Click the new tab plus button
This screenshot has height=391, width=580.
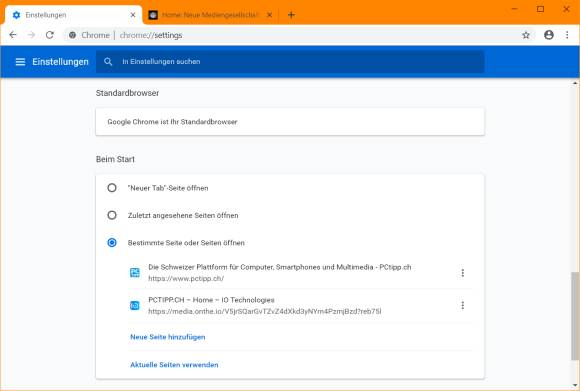coord(291,15)
